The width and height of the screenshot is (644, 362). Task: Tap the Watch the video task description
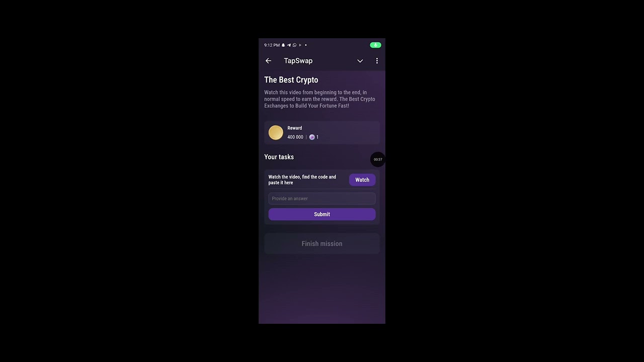(x=302, y=179)
